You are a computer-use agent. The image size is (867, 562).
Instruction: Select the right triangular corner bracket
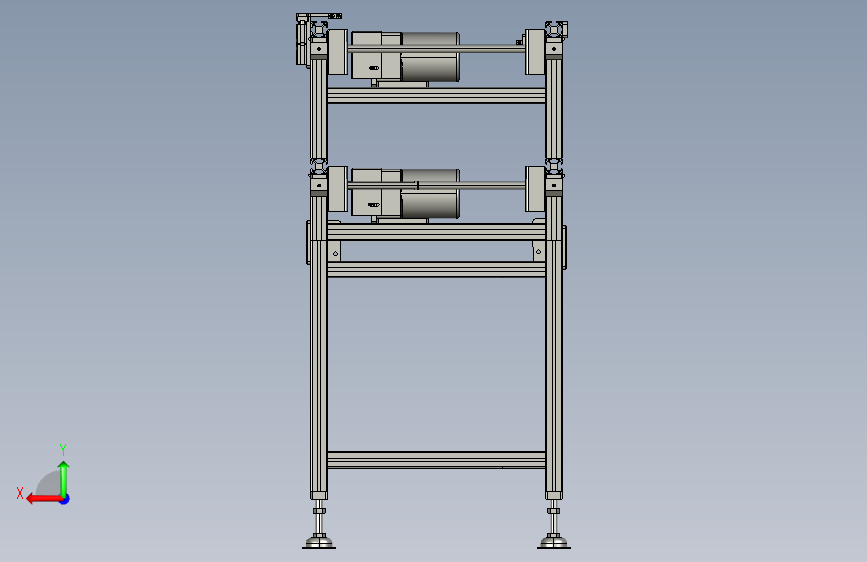click(x=539, y=251)
